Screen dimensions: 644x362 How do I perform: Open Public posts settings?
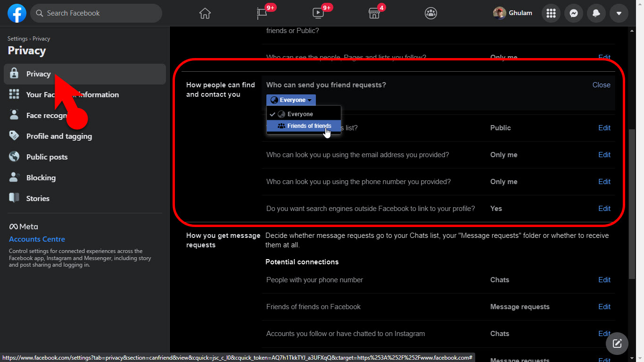tap(85, 157)
